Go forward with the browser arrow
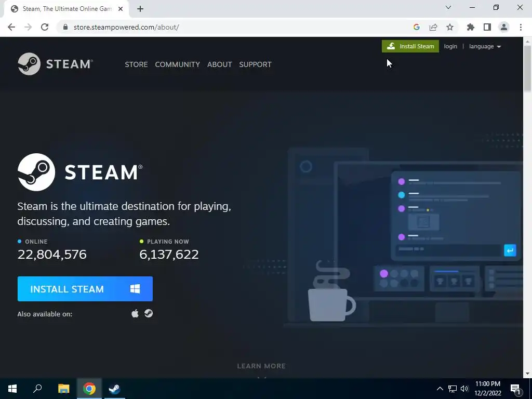This screenshot has width=532, height=399. tap(28, 27)
